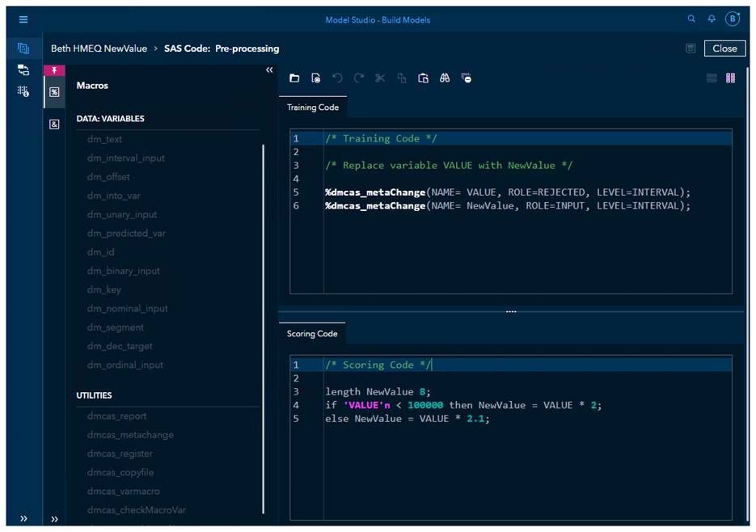Toggle the pink pin for the side panel

[54, 71]
